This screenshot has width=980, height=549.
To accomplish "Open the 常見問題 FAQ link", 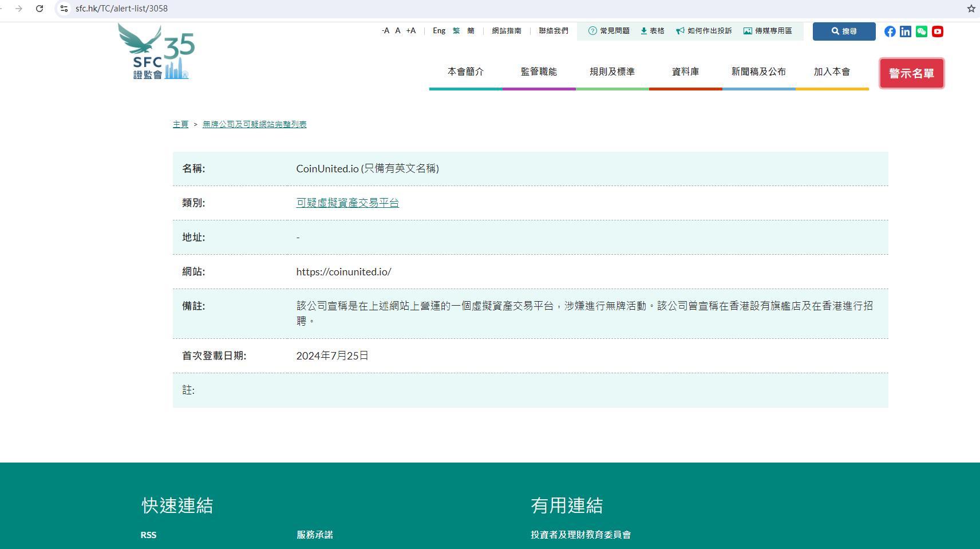I will 609,31.
